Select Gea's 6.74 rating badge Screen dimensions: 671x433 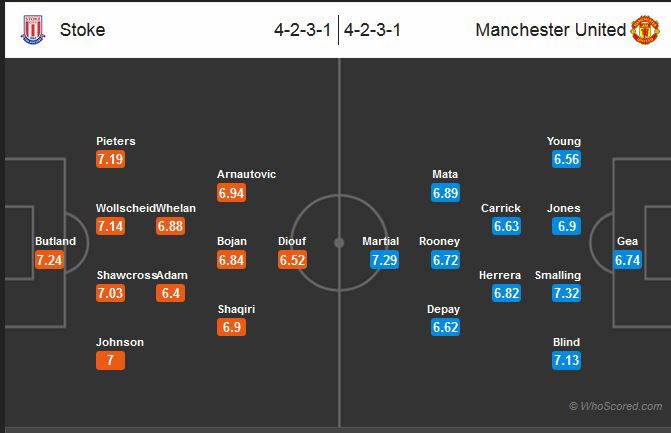[627, 260]
